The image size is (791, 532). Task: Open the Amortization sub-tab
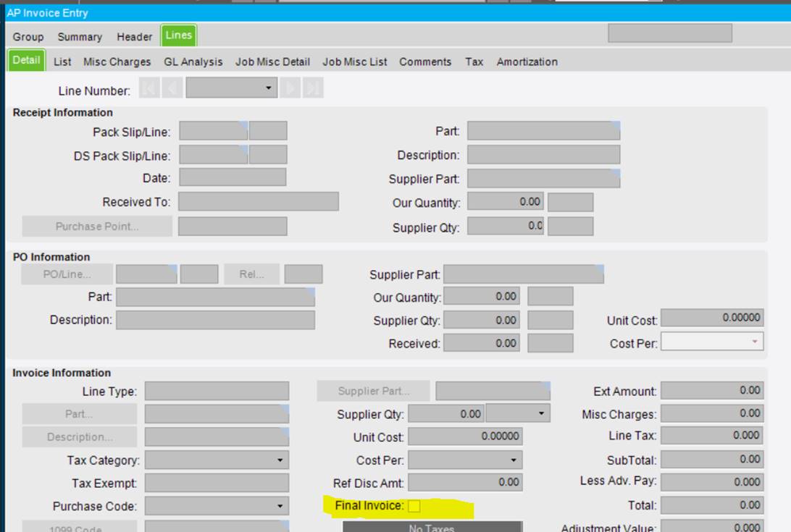(527, 62)
